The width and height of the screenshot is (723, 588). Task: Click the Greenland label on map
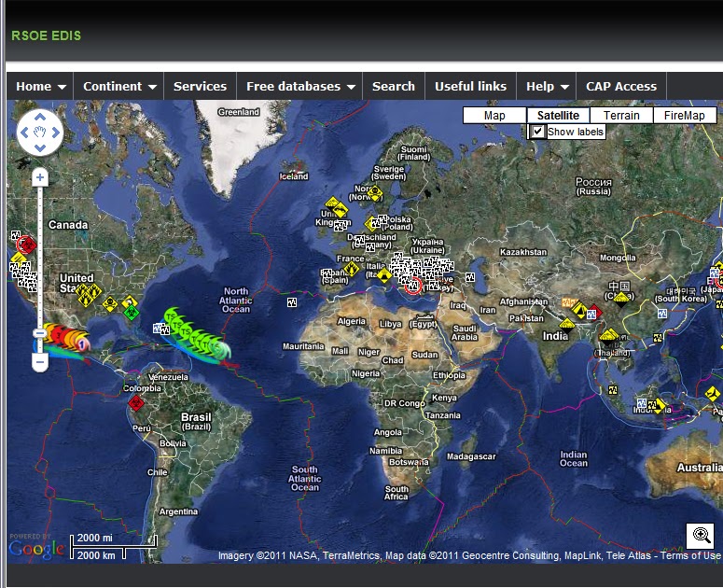[x=239, y=112]
